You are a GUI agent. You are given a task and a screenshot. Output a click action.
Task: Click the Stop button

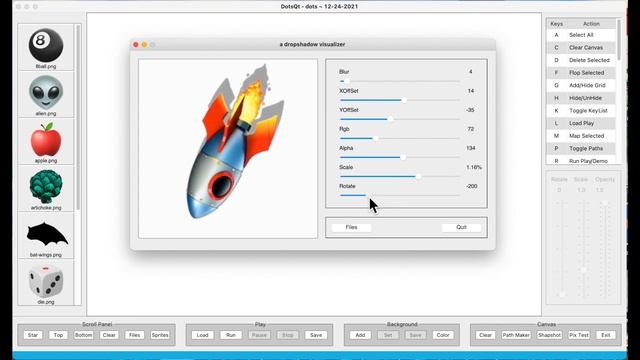[x=288, y=335]
